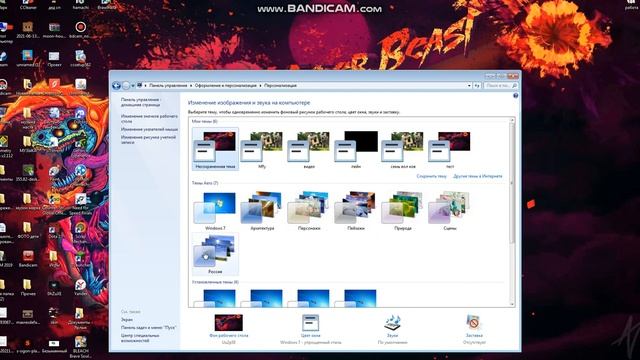640x360 pixels.
Task: Go back with the navigation arrow
Action: [116, 86]
